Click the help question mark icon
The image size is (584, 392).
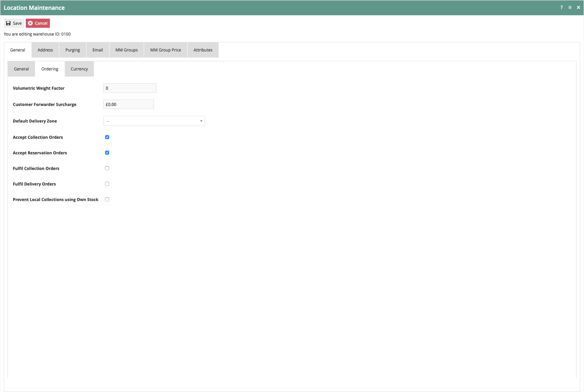562,7
